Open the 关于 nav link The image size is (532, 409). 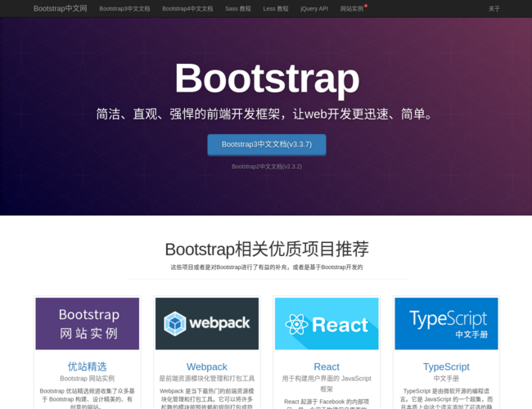(494, 9)
